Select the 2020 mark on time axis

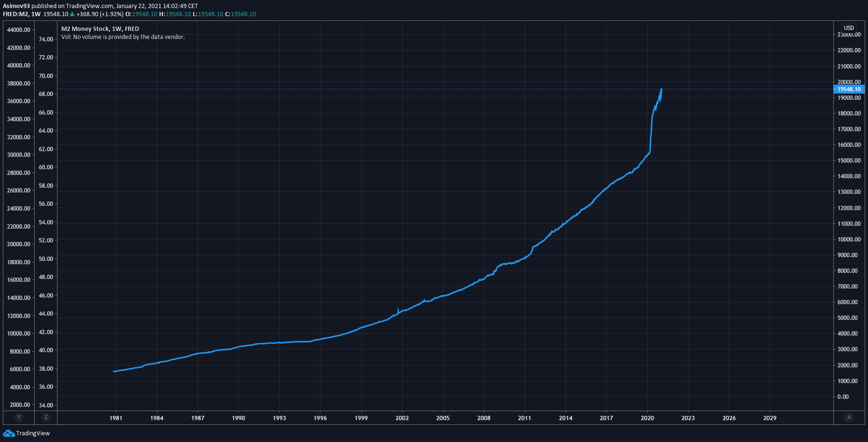(647, 418)
